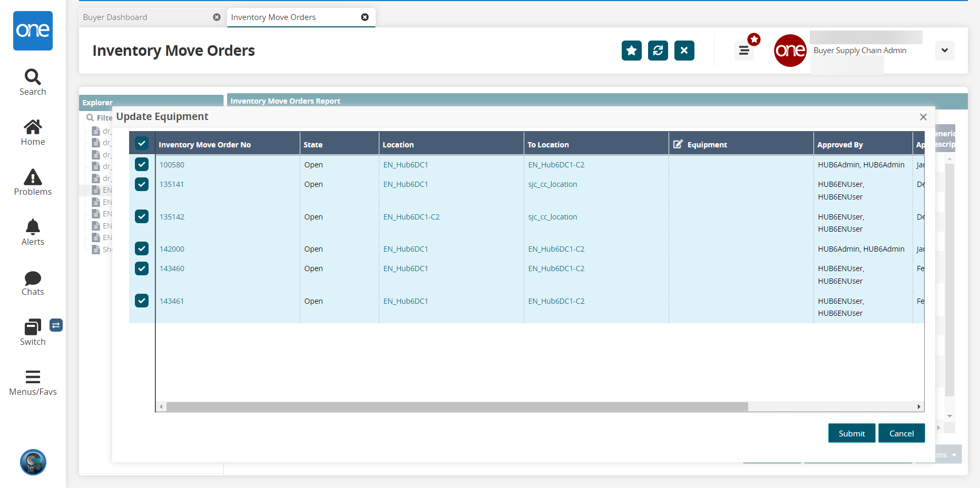Click right arrow of horizontal scrollbar
The height and width of the screenshot is (488, 980).
point(919,406)
